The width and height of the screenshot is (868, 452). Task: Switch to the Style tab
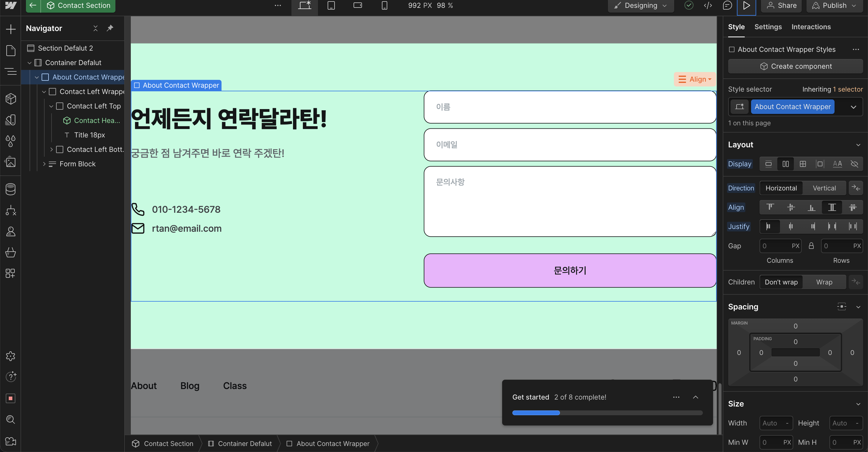pos(736,27)
